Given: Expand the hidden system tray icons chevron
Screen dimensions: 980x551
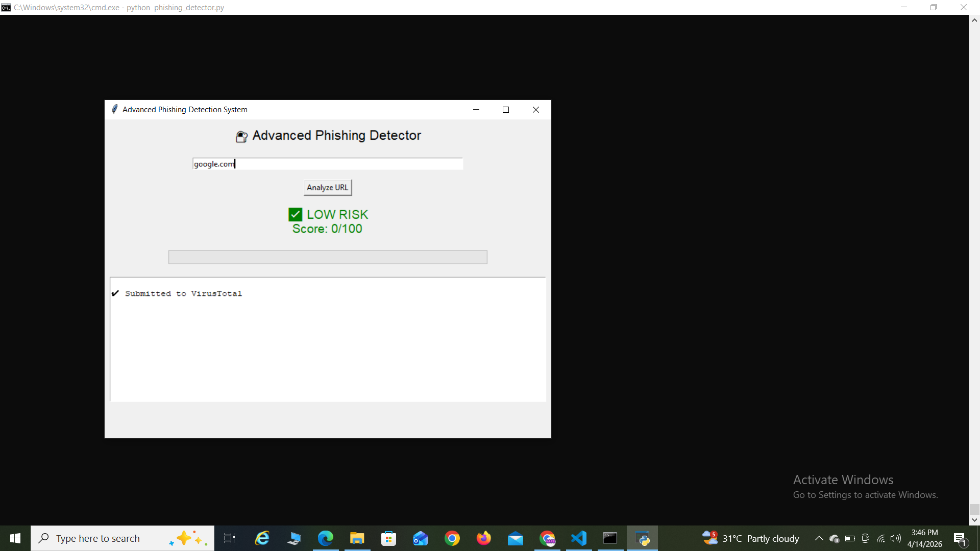Looking at the screenshot, I should 819,538.
